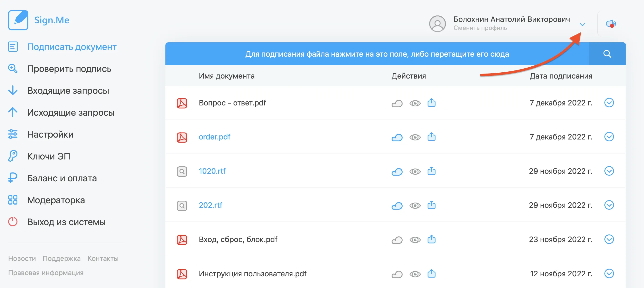Viewport: 644px width, 288px height.
Task: Share 1020.rtf via share icon
Action: pyautogui.click(x=431, y=171)
